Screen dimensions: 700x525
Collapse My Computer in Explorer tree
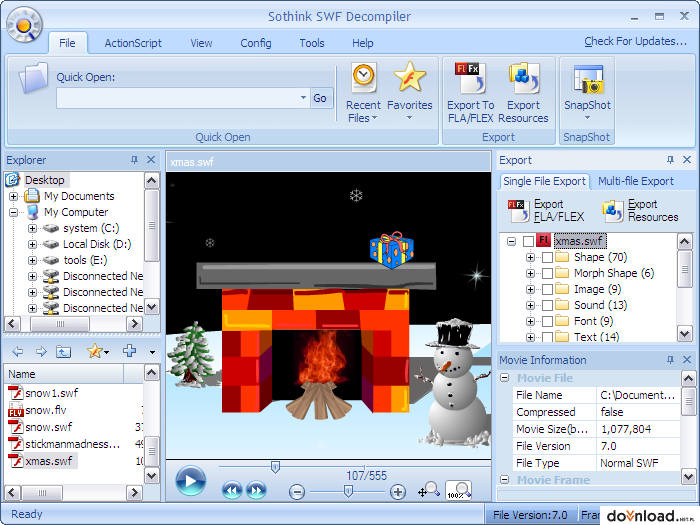click(13, 212)
